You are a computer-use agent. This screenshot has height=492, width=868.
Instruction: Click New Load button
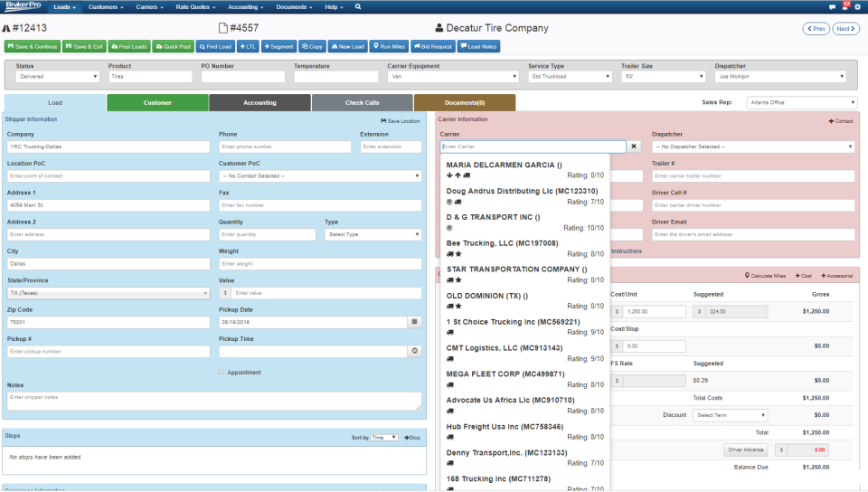[x=347, y=46]
